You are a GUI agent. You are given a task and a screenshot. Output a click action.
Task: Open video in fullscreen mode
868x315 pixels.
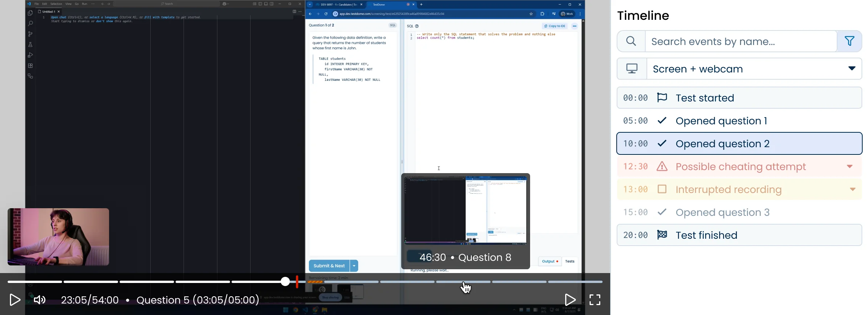(595, 300)
